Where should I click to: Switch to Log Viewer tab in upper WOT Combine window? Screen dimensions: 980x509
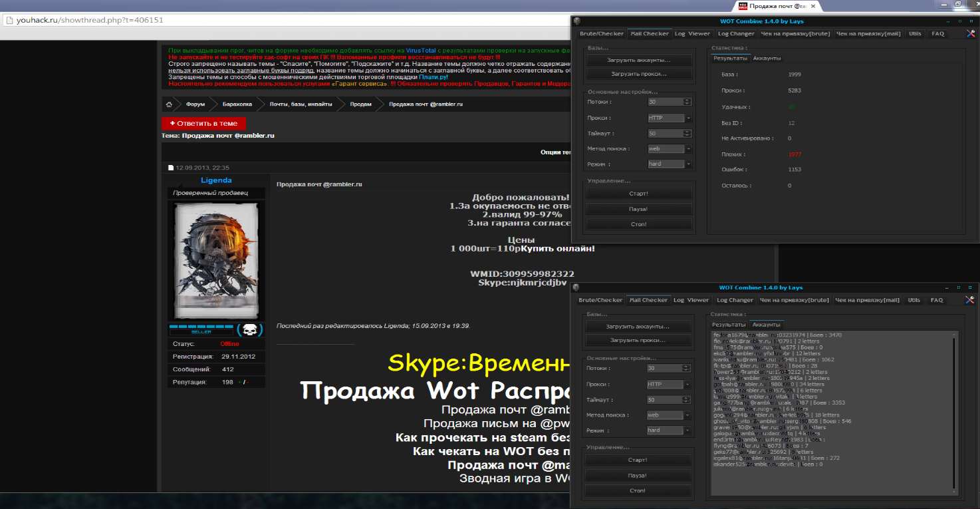(x=692, y=34)
